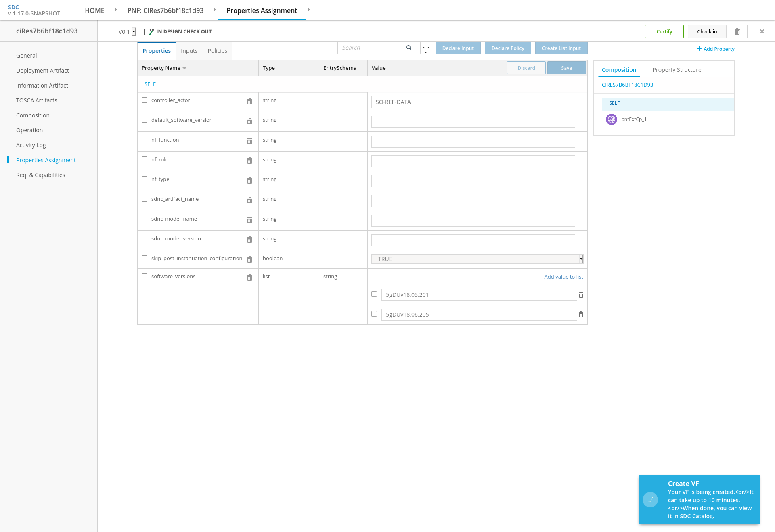This screenshot has height=532, width=775.
Task: Delete the default_software_version property
Action: pos(249,121)
